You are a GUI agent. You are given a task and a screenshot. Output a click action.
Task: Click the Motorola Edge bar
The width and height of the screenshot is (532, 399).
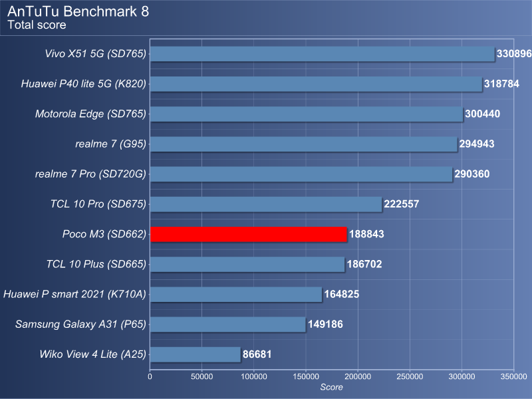pos(307,114)
